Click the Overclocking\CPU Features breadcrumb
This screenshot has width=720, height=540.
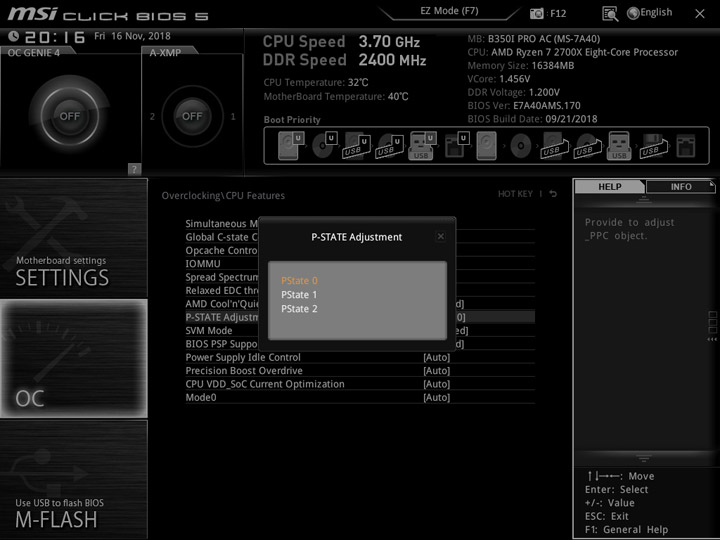(223, 196)
